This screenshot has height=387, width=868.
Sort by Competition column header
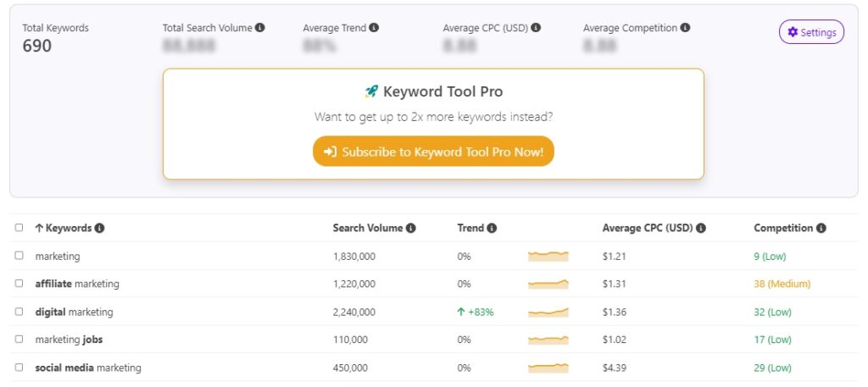[x=783, y=228]
